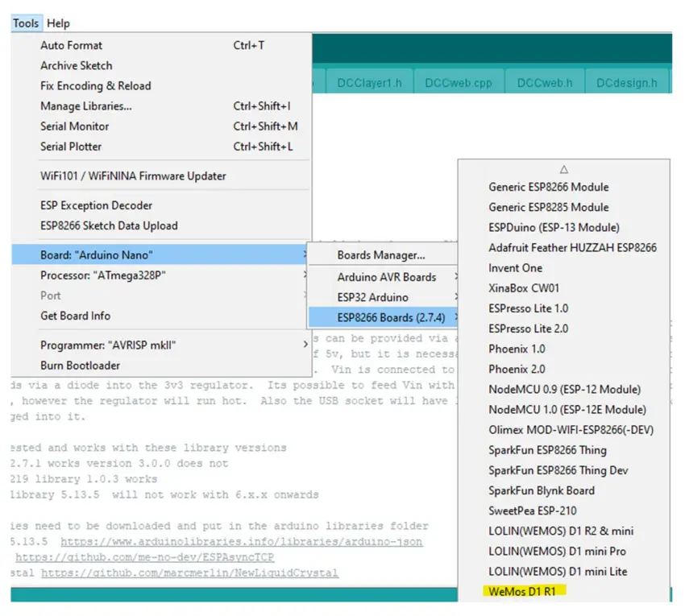Switch to the DCCweb.cpp tab
The image size is (685, 616).
[458, 81]
